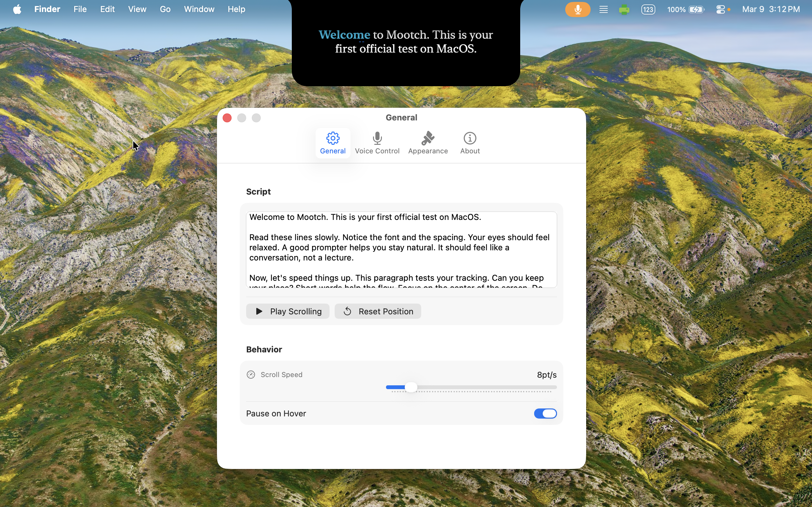Click the 123 input source icon
This screenshot has width=812, height=507.
[648, 10]
